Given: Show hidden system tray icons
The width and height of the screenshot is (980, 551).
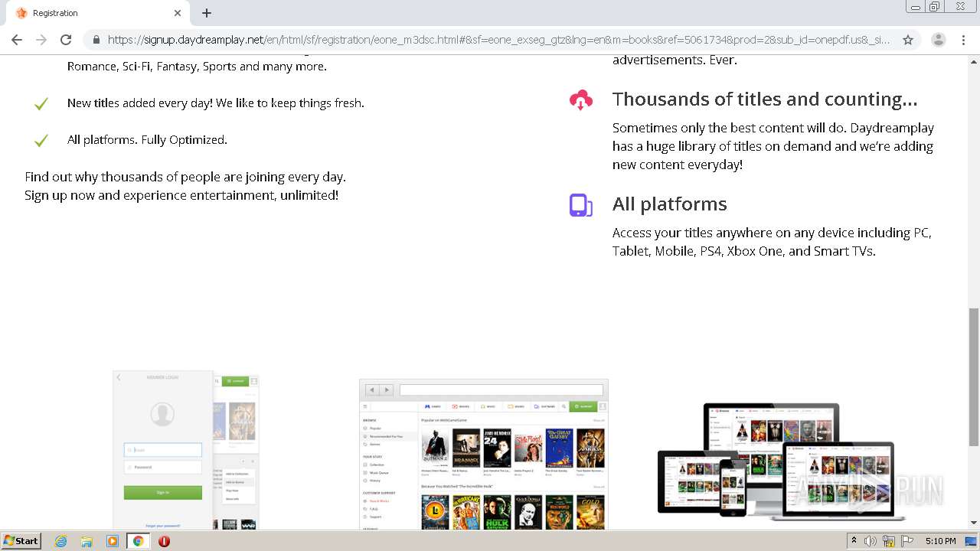Looking at the screenshot, I should [x=854, y=541].
